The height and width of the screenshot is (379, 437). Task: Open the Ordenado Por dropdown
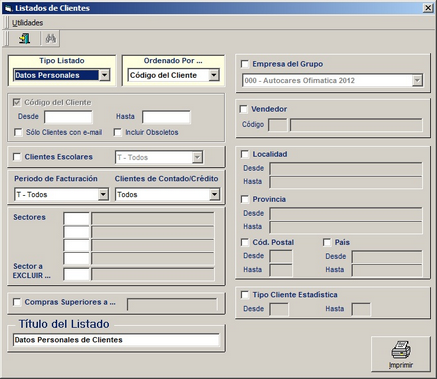tap(214, 75)
